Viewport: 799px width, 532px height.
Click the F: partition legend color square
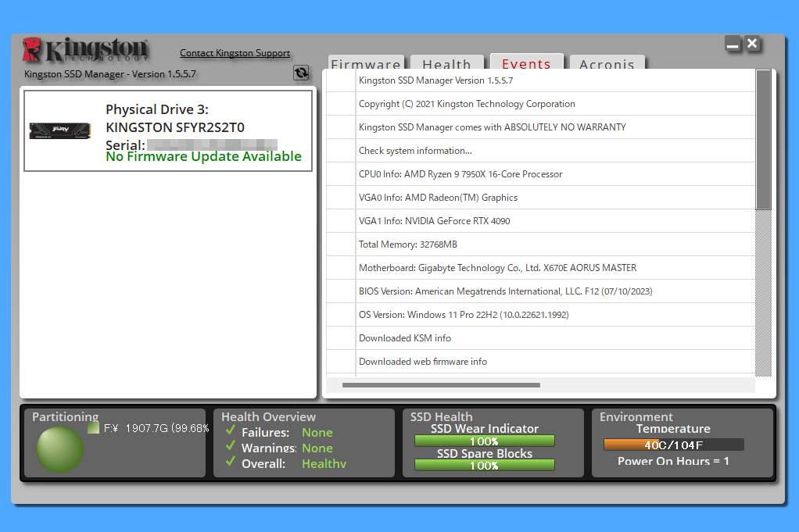pyautogui.click(x=93, y=428)
